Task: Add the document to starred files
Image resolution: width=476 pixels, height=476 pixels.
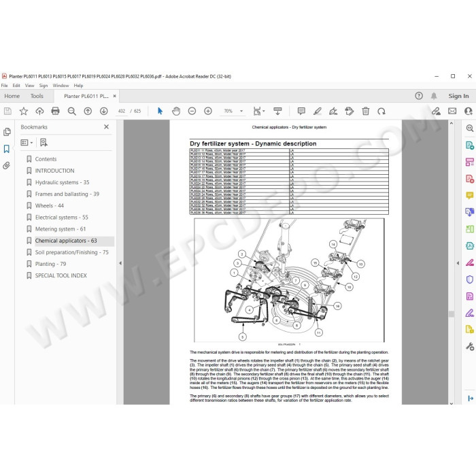Action: point(24,111)
